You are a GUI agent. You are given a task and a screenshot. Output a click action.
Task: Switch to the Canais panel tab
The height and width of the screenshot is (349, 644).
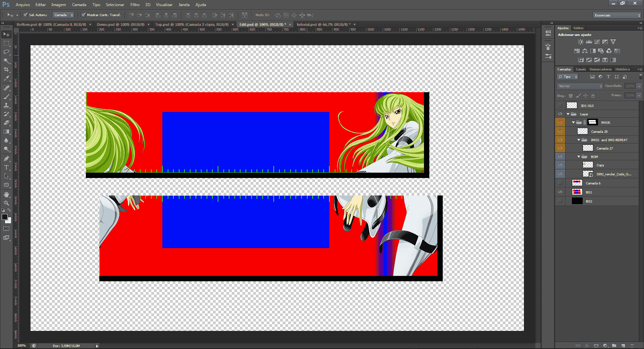pyautogui.click(x=581, y=69)
